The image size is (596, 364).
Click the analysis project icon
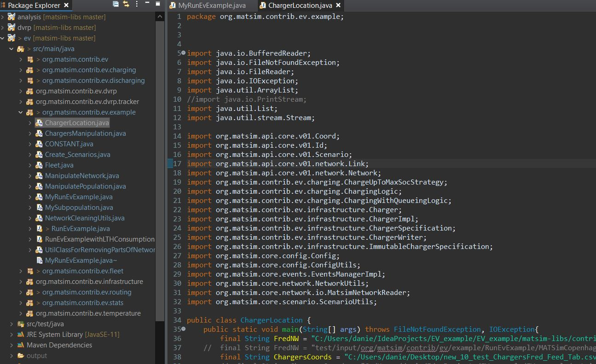click(12, 17)
